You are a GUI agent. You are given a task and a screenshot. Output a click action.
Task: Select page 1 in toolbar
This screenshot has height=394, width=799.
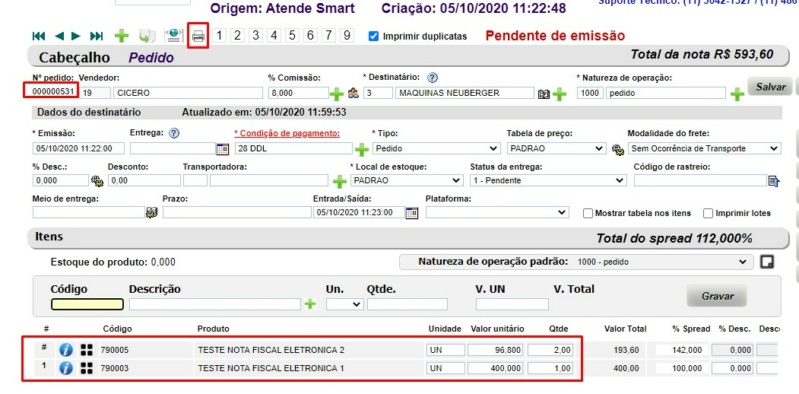pyautogui.click(x=220, y=35)
